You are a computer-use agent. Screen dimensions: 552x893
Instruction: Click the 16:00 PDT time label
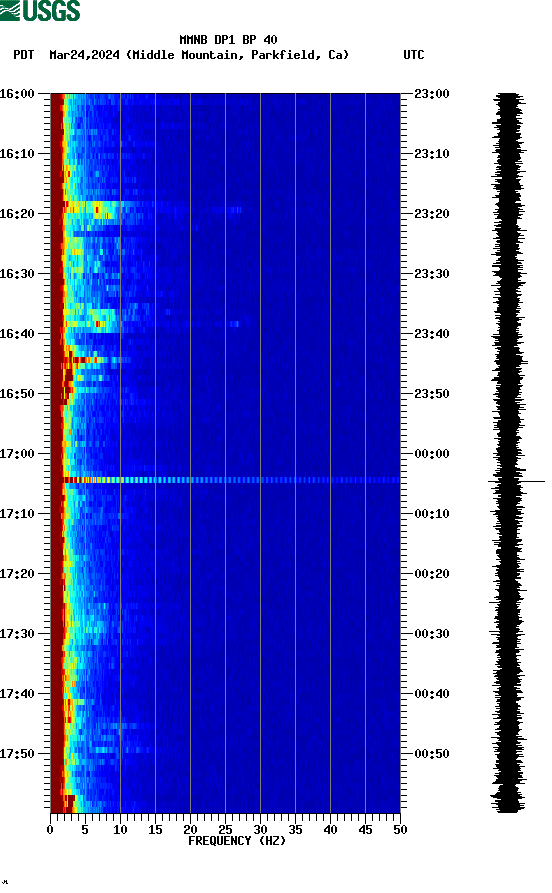(17, 93)
